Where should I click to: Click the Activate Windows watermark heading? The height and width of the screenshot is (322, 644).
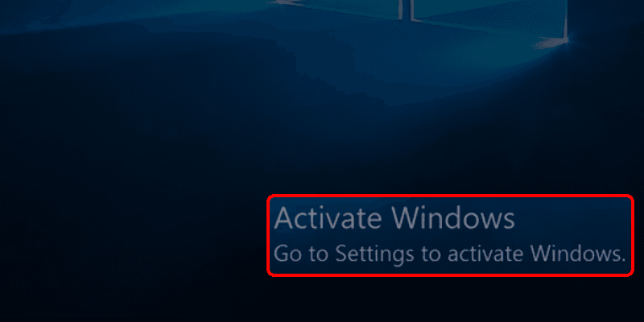(x=394, y=218)
